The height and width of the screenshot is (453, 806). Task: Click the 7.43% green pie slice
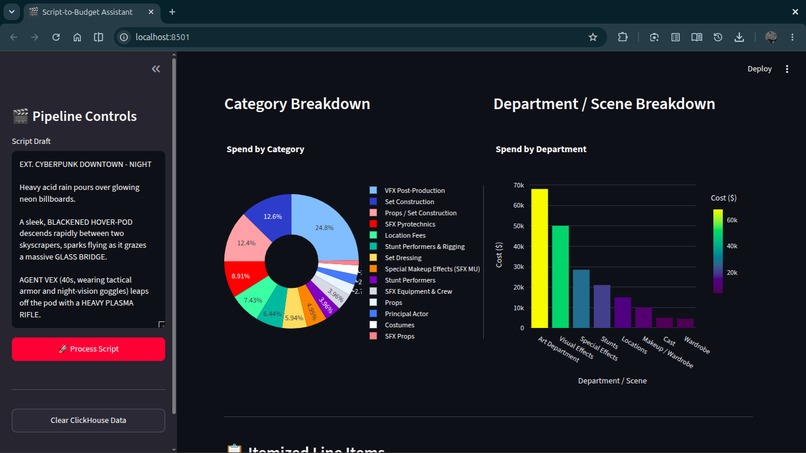[x=253, y=299]
